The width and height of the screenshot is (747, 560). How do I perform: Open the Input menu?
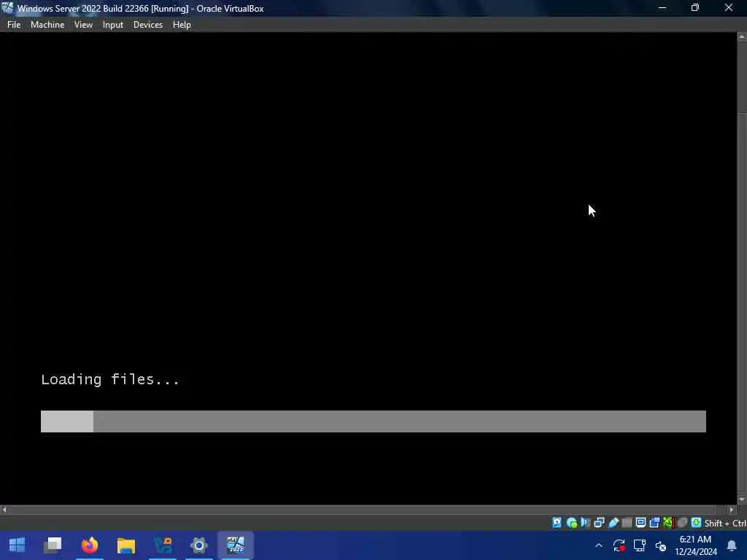[113, 25]
